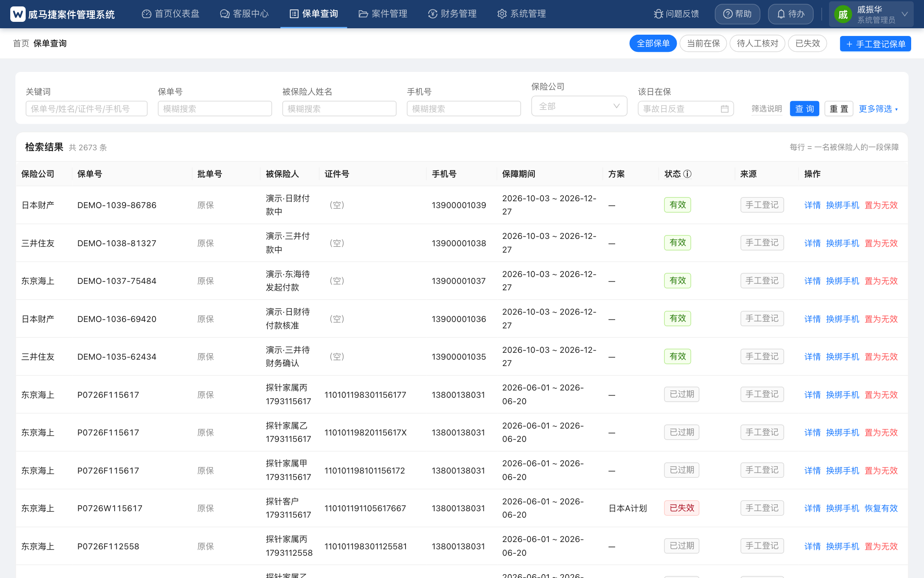The width and height of the screenshot is (924, 578).
Task: Open calendar in 该日在保 date field
Action: tap(724, 109)
